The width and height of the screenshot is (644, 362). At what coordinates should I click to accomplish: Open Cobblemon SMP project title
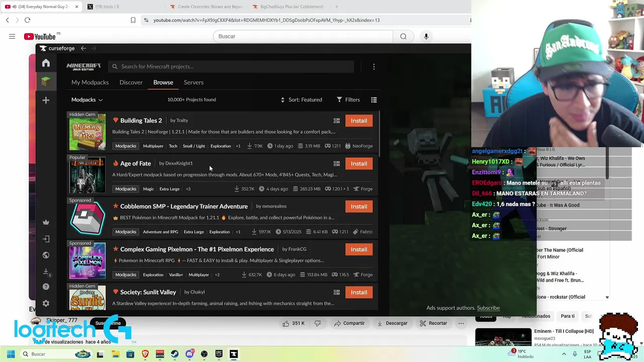point(184,207)
